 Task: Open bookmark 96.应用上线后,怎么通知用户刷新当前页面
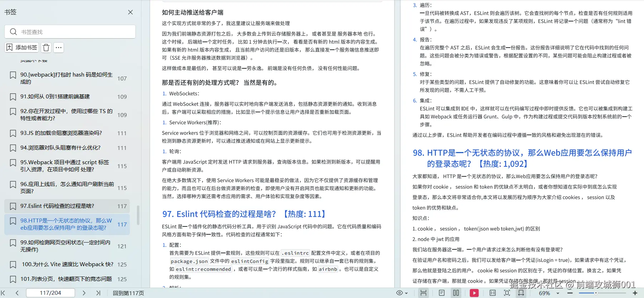pos(67,188)
